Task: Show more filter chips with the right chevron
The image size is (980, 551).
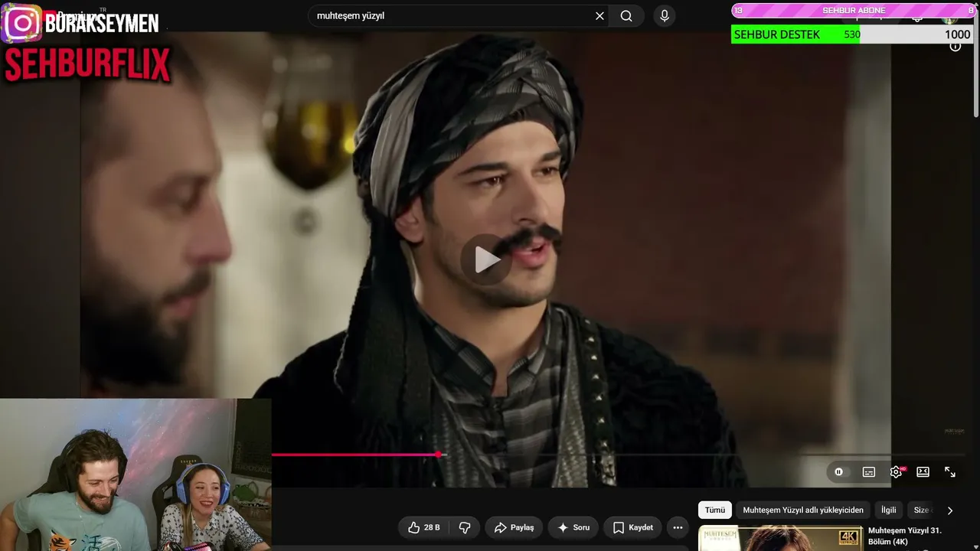Action: click(950, 510)
